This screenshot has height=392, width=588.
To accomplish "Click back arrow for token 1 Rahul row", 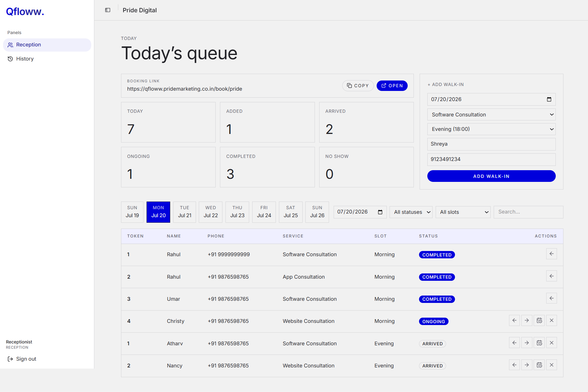I will coord(551,254).
